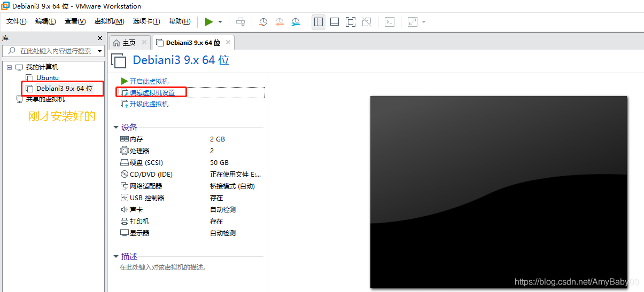Collapse the 描述 section

116,257
